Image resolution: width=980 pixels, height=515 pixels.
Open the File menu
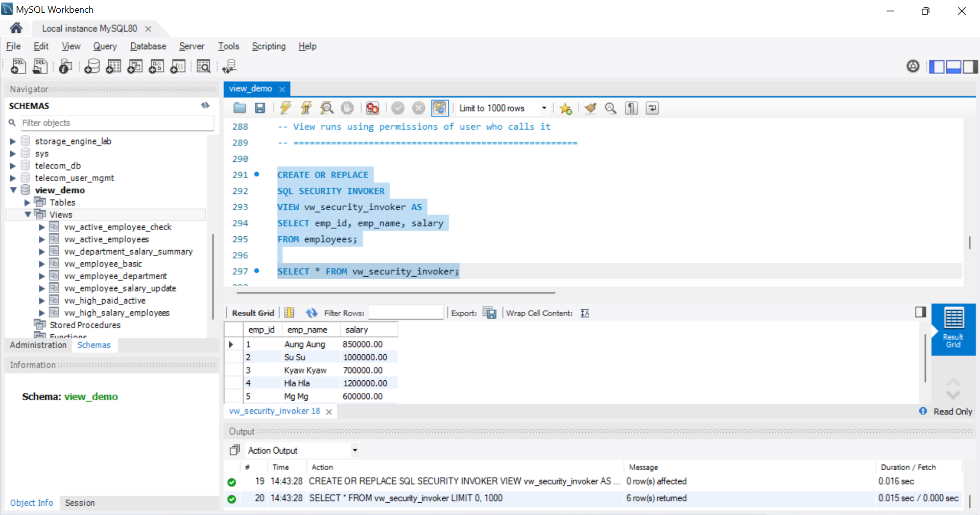(13, 46)
